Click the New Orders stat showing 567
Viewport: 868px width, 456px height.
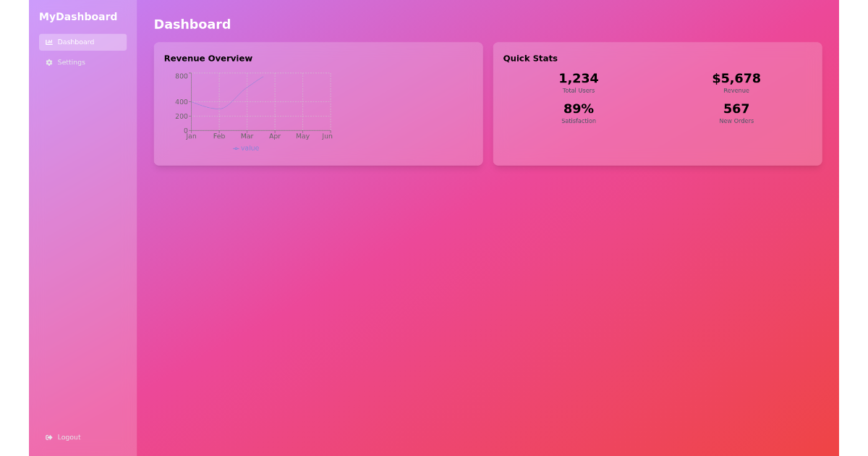pos(736,109)
